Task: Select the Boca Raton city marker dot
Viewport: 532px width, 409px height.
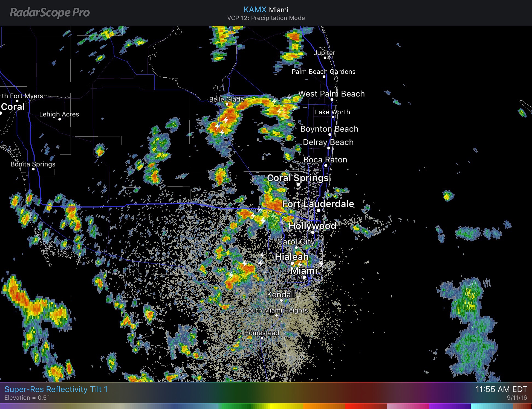Action: (326, 165)
